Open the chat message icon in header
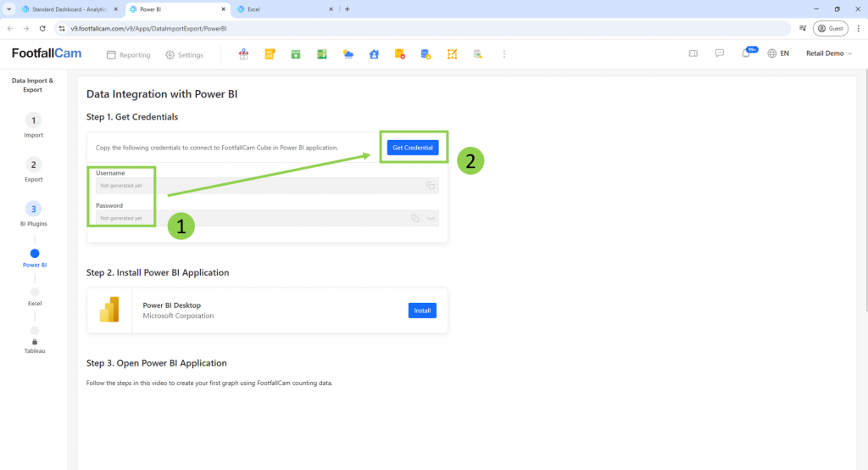 [719, 53]
